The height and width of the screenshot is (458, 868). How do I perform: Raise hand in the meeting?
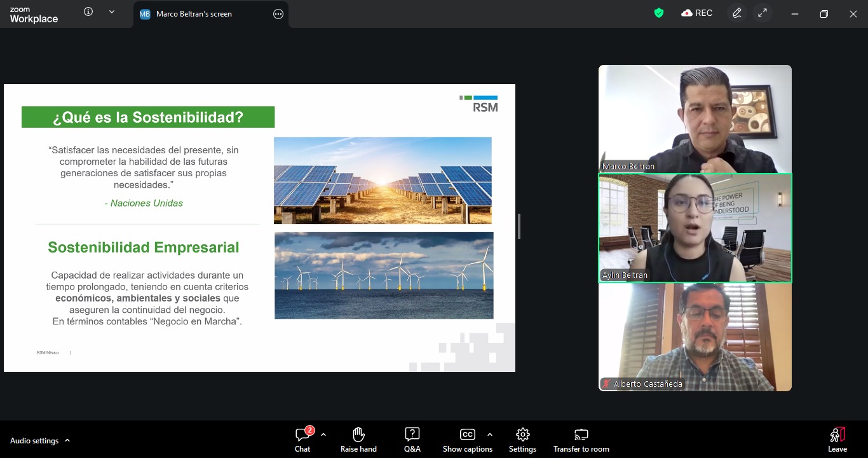[359, 440]
